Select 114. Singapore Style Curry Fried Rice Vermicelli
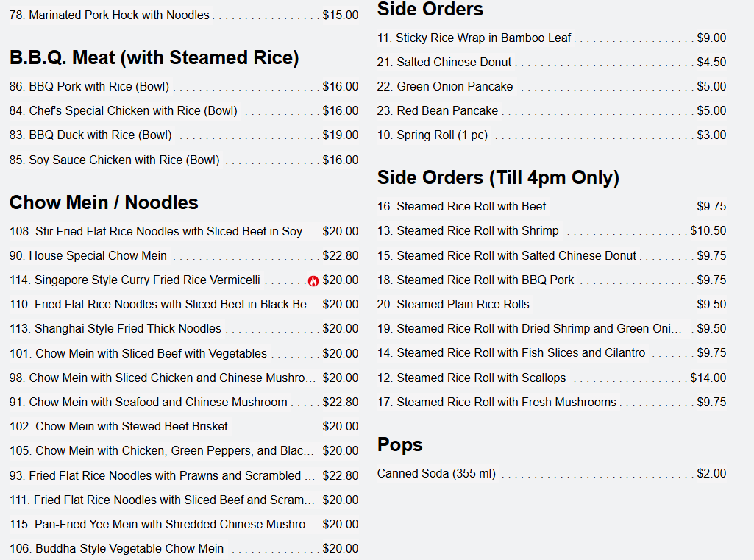754x560 pixels. 184,280
